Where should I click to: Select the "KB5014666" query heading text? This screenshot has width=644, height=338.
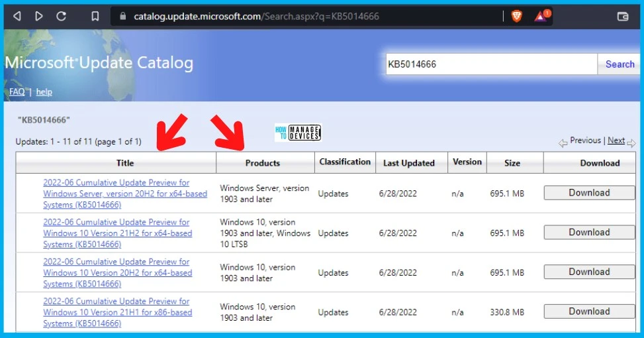tap(44, 120)
